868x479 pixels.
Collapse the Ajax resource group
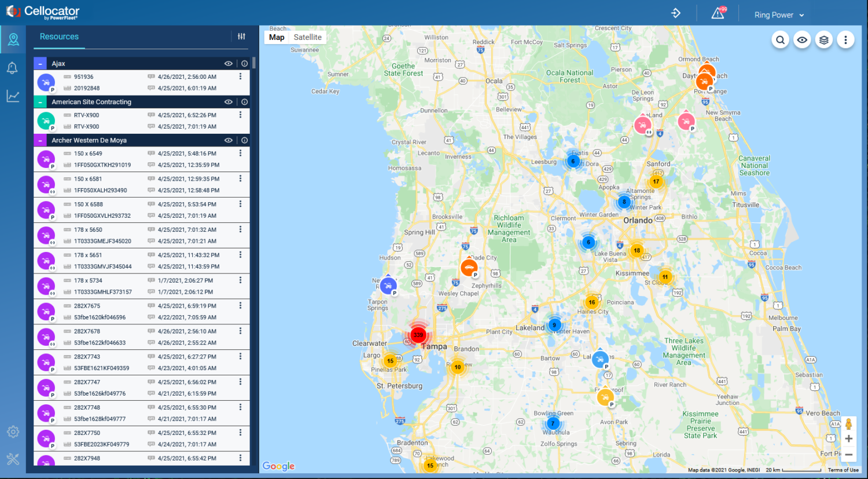point(39,63)
